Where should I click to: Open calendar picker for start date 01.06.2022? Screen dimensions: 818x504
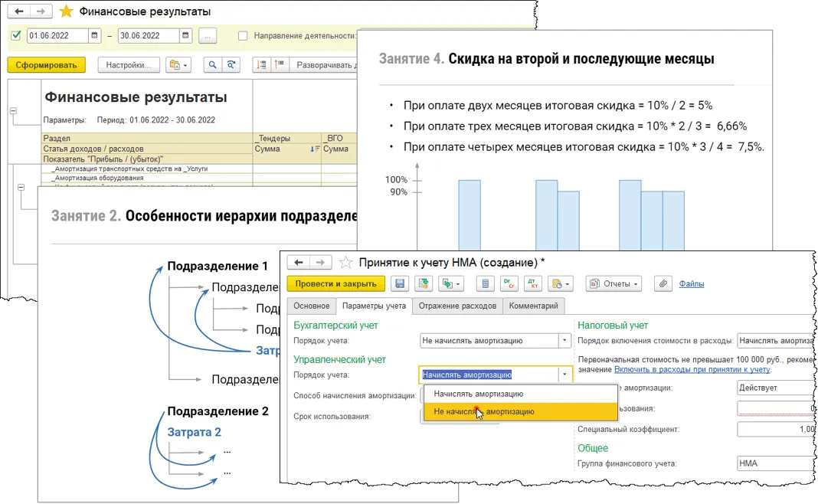94,35
